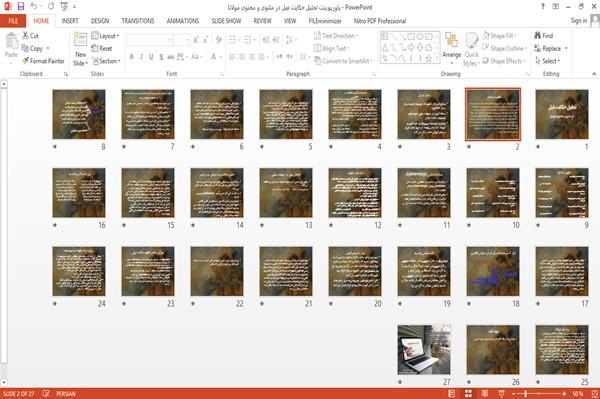
Task: Switch to Normal view in status bar
Action: pos(452,394)
